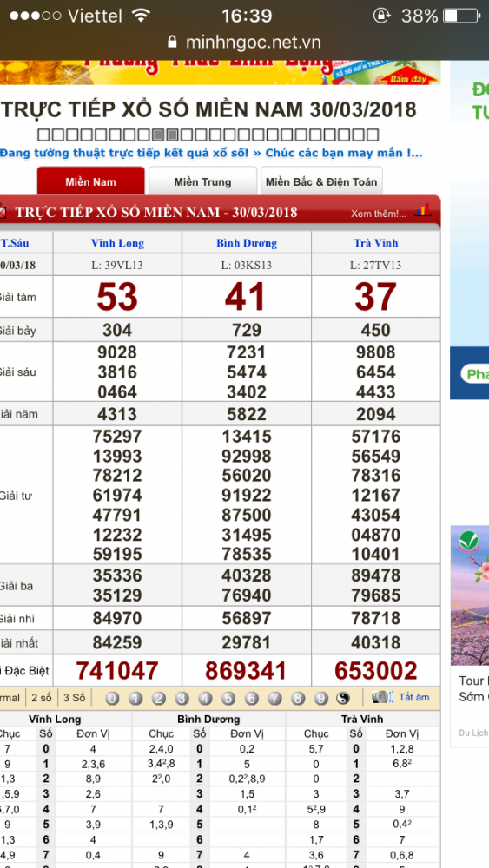Select the Miền Nam tab
Viewport: 489px width, 868px height.
click(x=91, y=181)
